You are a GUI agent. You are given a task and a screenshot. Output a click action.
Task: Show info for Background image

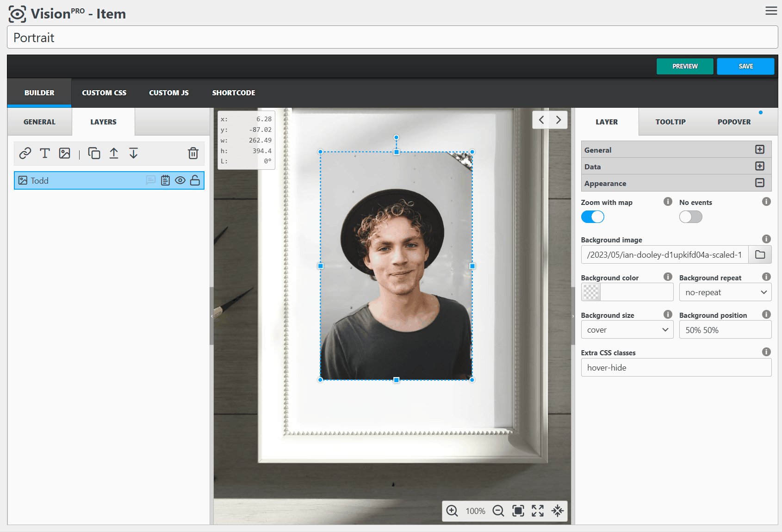click(766, 239)
